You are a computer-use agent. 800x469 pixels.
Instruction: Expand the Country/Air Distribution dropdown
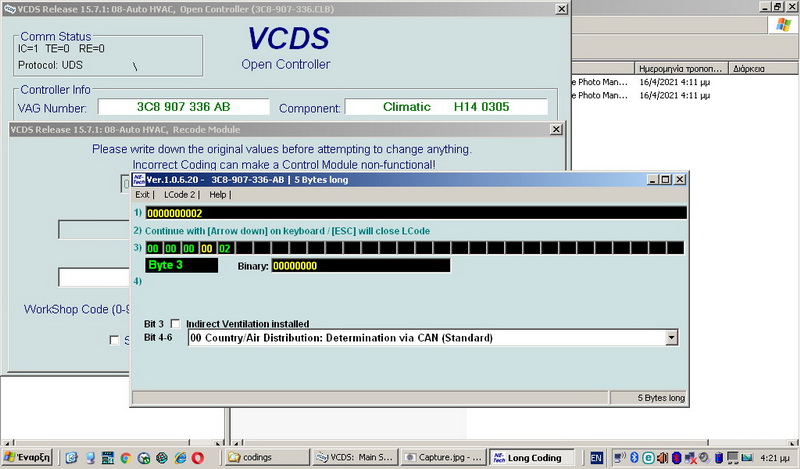671,337
